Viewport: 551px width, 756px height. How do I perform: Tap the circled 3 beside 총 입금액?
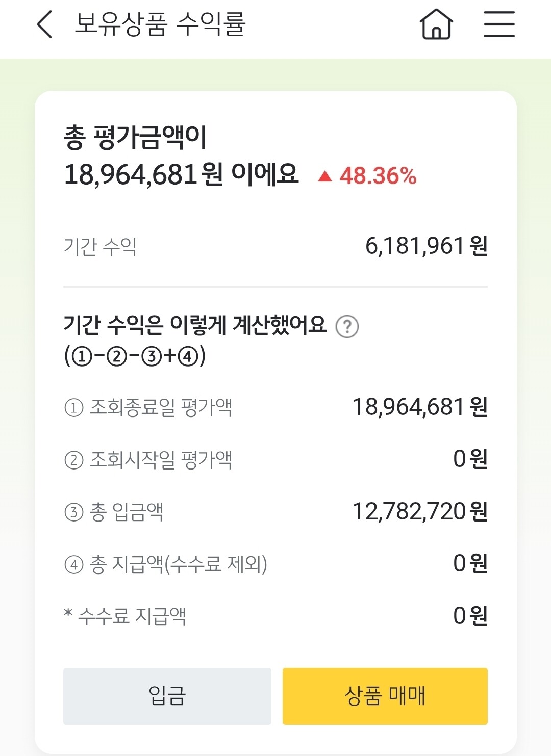pos(73,512)
